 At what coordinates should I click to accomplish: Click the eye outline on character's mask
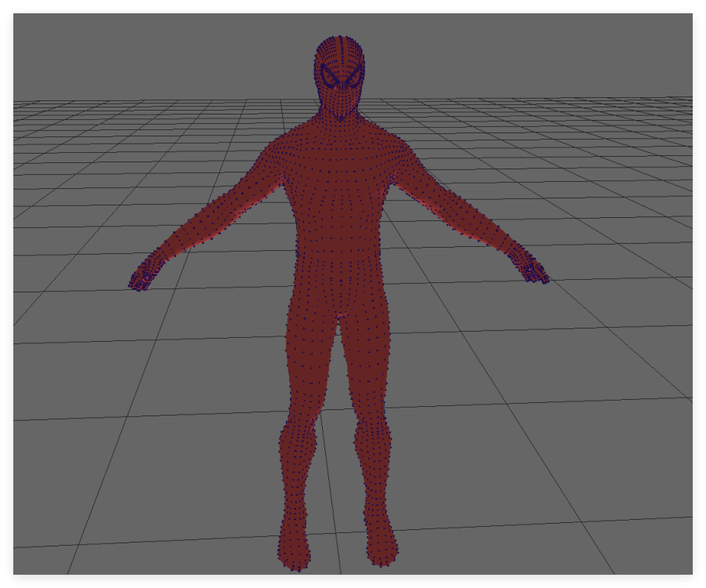coord(342,76)
